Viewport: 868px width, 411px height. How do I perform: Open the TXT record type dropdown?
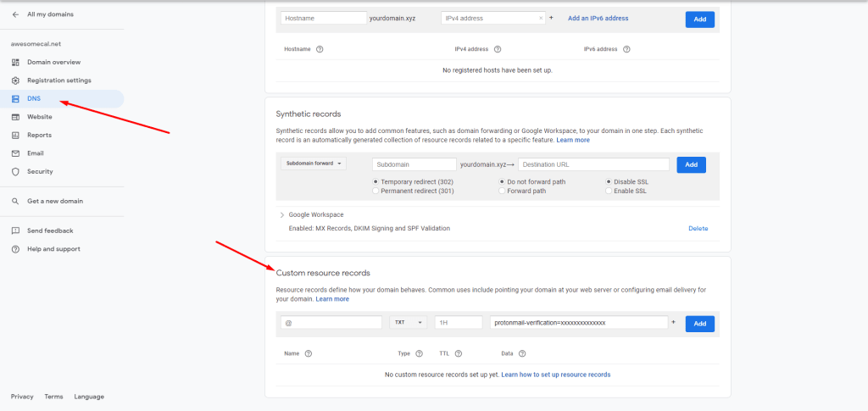point(409,323)
